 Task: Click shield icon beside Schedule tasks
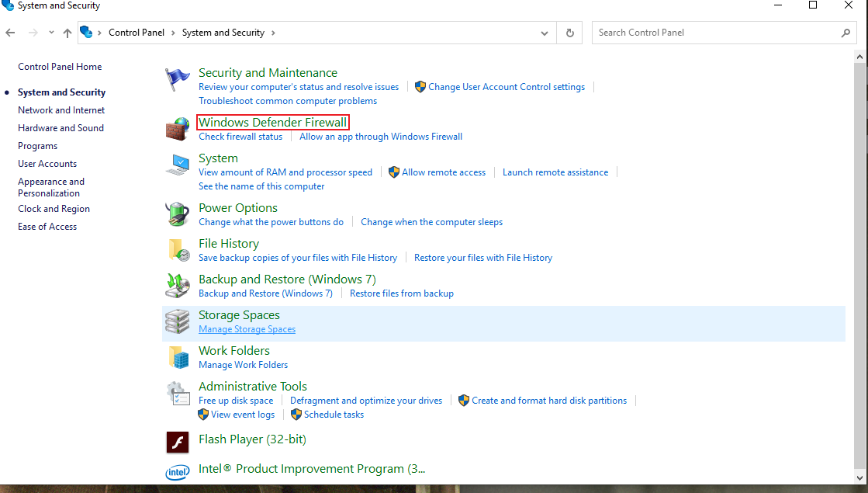click(296, 415)
